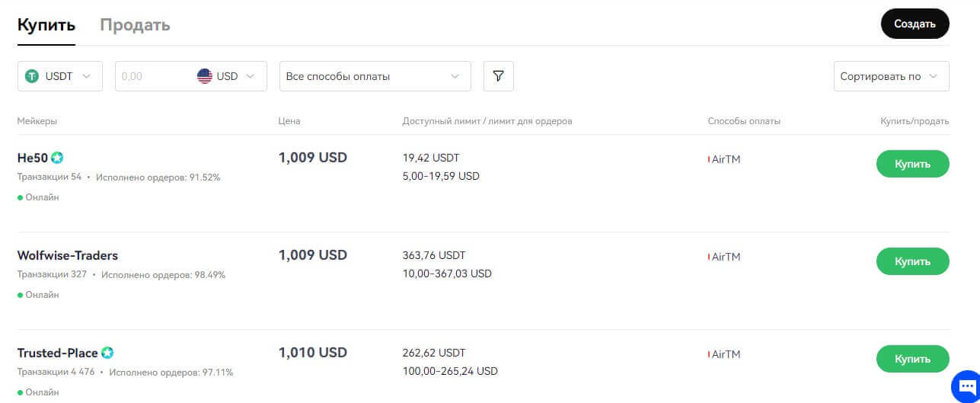Click 'Купить' button for Wolfwise-Traders offer
980x403 pixels.
(x=912, y=261)
